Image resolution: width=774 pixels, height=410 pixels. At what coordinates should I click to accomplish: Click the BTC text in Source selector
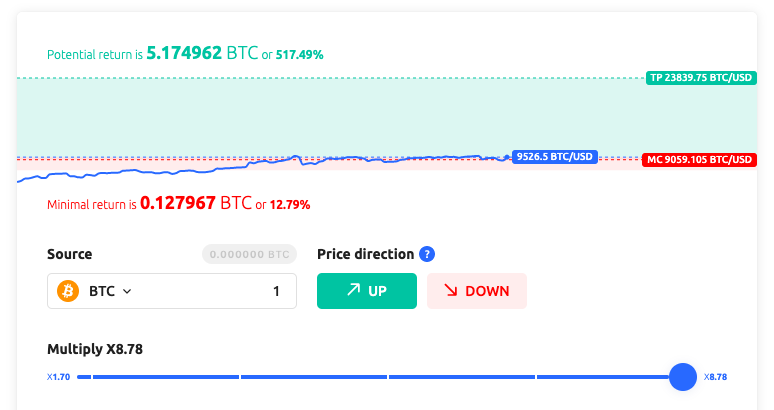click(101, 292)
